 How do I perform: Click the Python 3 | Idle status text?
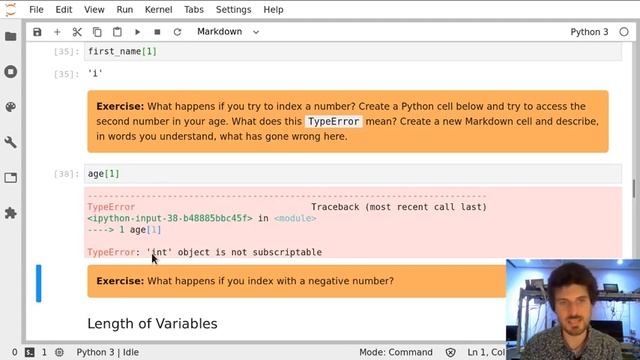pyautogui.click(x=108, y=352)
